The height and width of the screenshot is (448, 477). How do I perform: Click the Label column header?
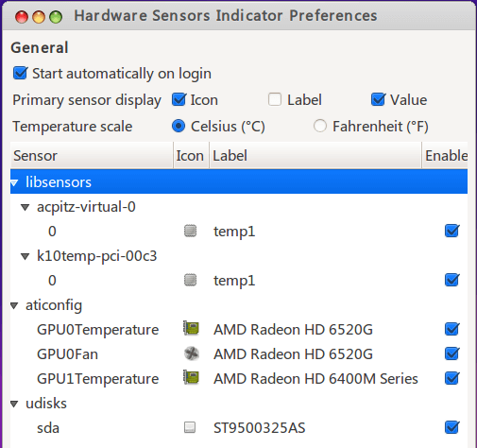point(315,155)
